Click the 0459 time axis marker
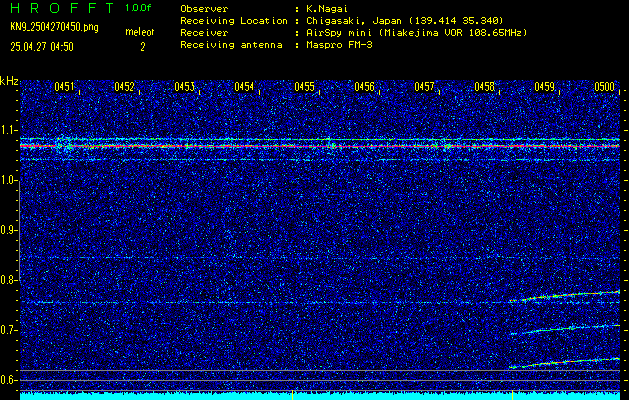Screen dimensions: 629x400 pyautogui.click(x=545, y=87)
